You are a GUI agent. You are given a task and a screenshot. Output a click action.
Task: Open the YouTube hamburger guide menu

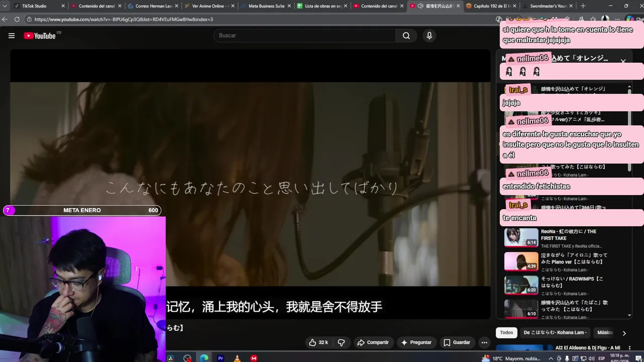(x=12, y=36)
